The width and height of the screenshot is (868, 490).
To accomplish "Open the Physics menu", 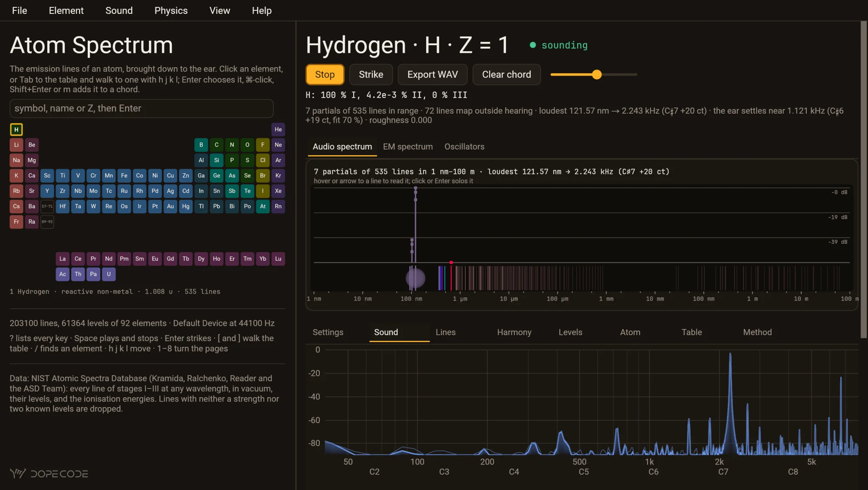I will pos(171,10).
